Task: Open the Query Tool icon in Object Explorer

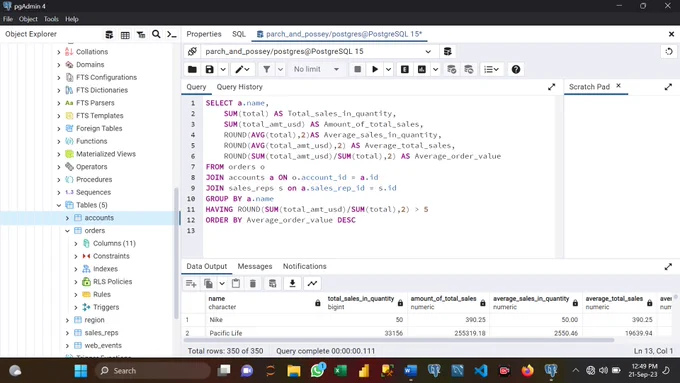Action: [109, 34]
